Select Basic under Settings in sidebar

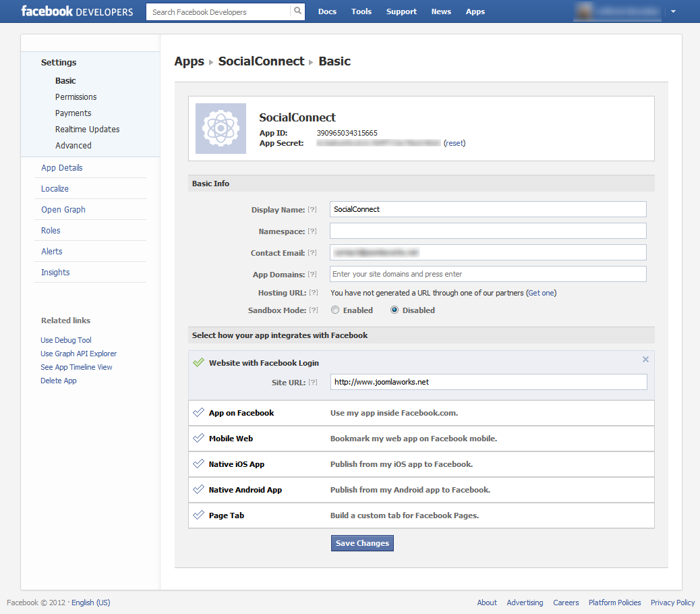65,81
